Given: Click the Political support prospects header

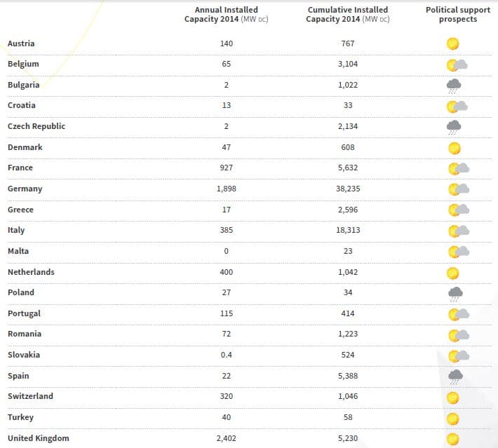Looking at the screenshot, I should [457, 15].
